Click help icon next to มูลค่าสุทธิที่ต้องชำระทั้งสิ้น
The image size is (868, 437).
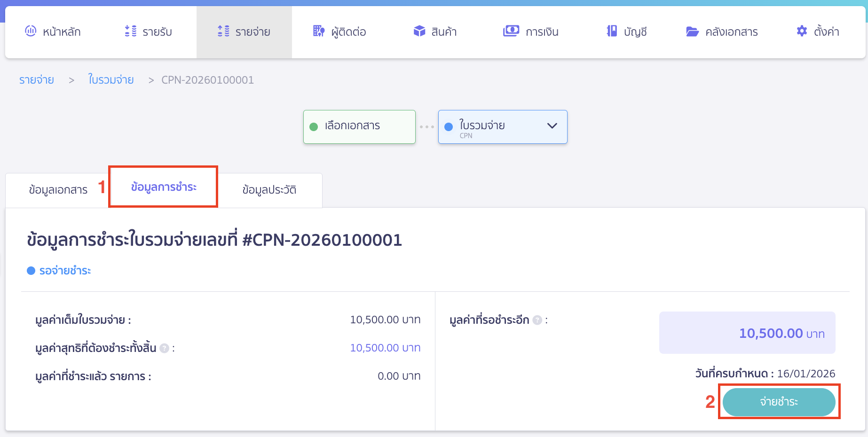(x=164, y=348)
